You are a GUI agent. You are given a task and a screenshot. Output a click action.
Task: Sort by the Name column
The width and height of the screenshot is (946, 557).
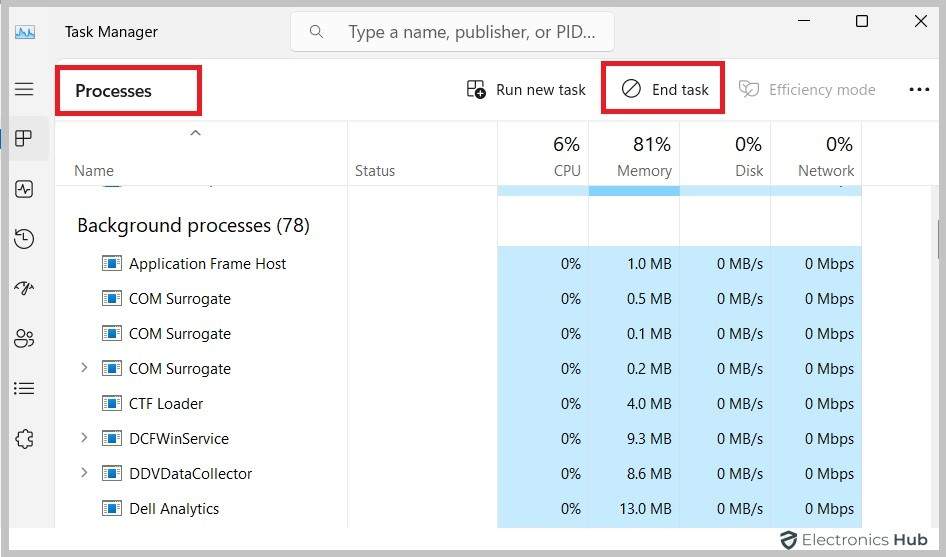(94, 171)
